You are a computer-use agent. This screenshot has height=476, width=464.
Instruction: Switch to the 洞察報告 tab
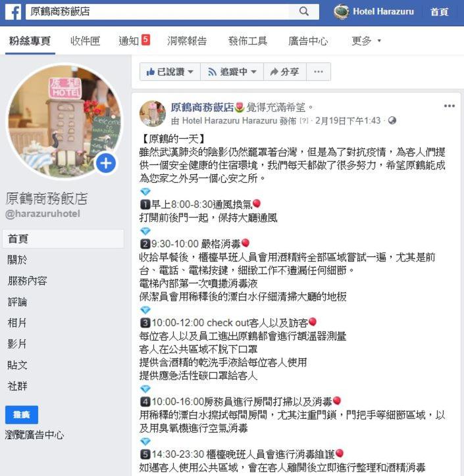pos(187,41)
